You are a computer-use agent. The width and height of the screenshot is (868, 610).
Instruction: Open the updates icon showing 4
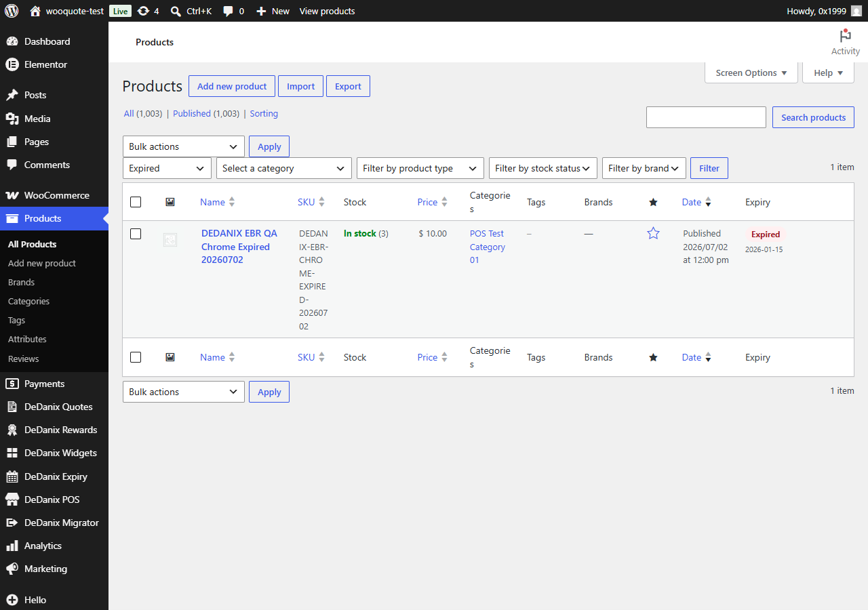143,11
